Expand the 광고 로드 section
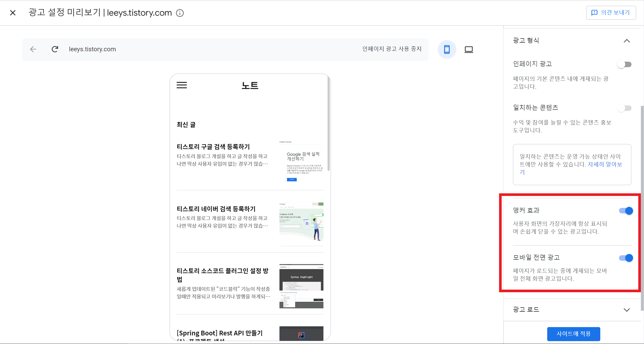Viewport: 644px width, 344px height. pos(627,310)
